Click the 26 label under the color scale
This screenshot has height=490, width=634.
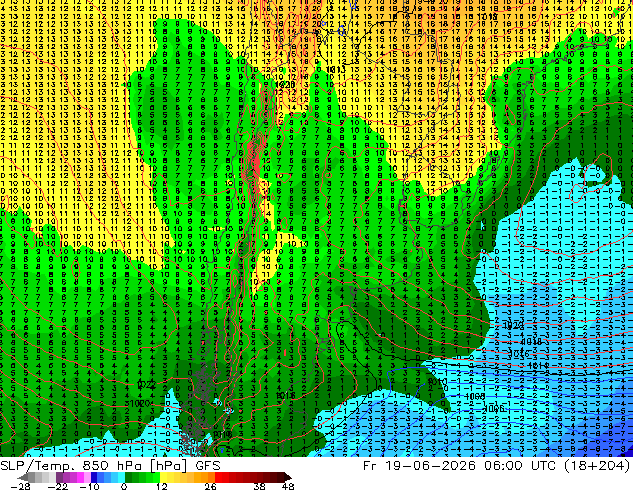pos(210,486)
